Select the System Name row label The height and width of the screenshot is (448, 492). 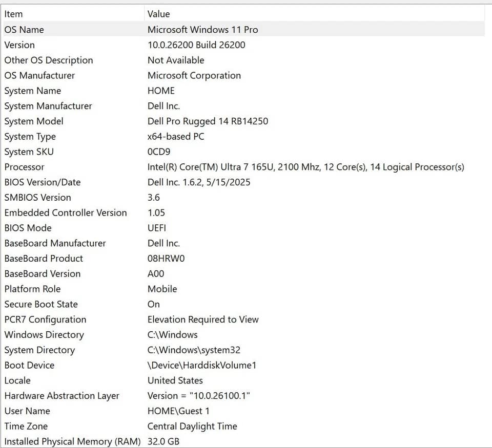click(x=33, y=91)
